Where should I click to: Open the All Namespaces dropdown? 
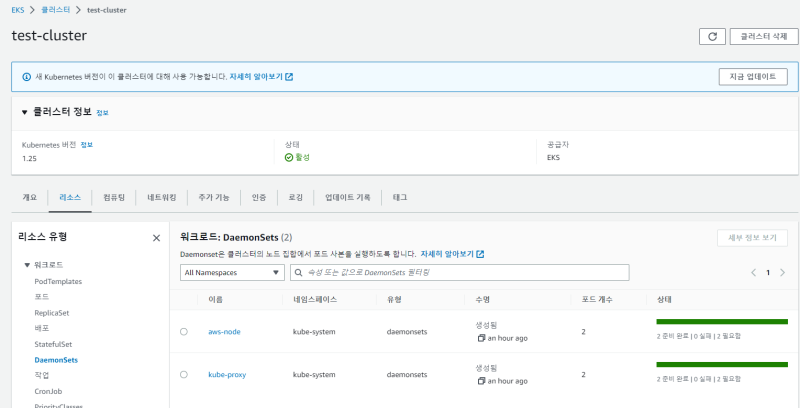(x=232, y=272)
